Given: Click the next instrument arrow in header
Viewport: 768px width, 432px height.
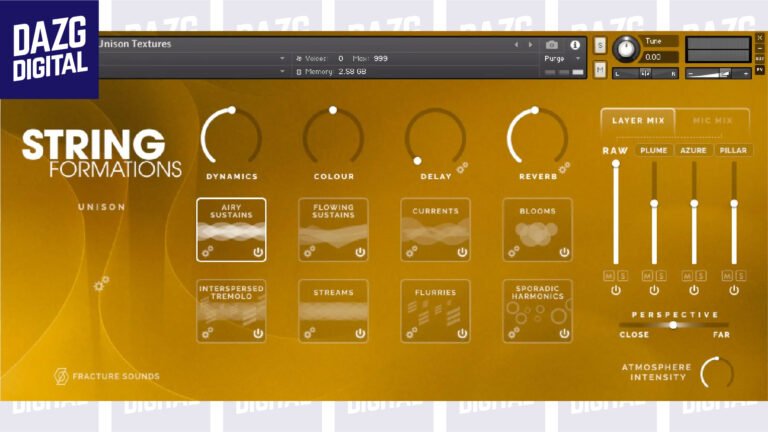Looking at the screenshot, I should [530, 45].
